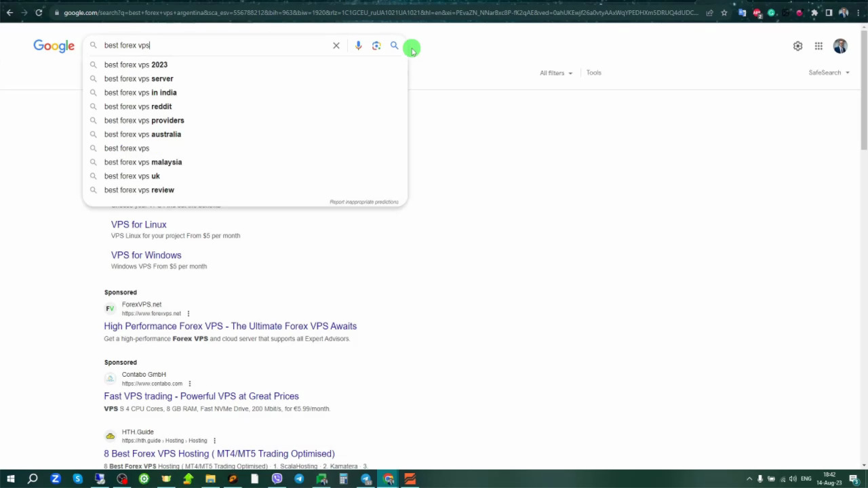Viewport: 868px width, 488px height.
Task: Open Chrome profile avatar in toolbar
Action: [844, 12]
